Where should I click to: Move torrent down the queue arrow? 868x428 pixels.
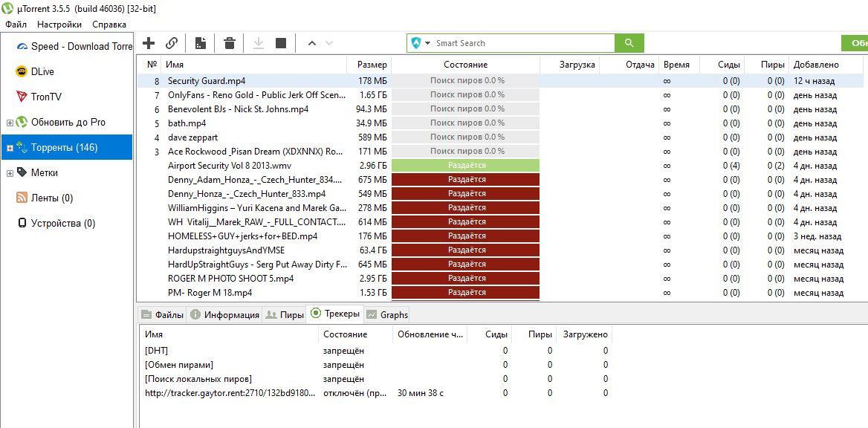point(329,42)
